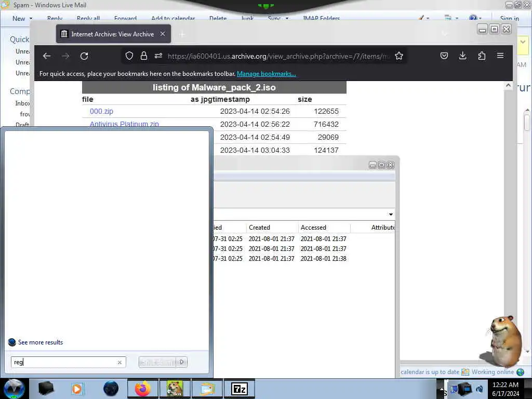The image size is (532, 399).
Task: Click Junk in Live Mail toolbar
Action: coord(247,18)
